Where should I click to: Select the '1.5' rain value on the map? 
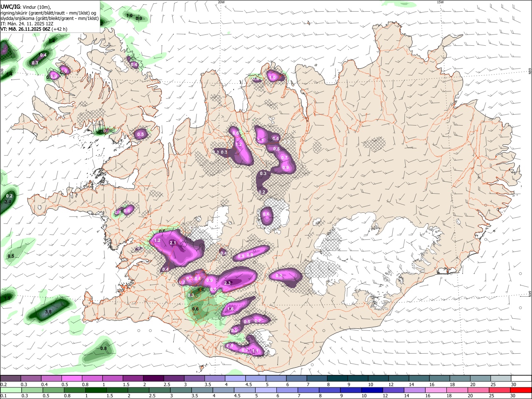pos(7,298)
